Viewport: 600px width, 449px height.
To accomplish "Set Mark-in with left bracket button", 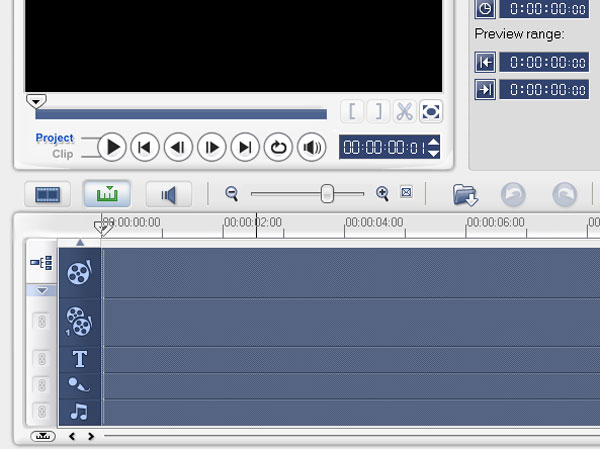I will [352, 111].
